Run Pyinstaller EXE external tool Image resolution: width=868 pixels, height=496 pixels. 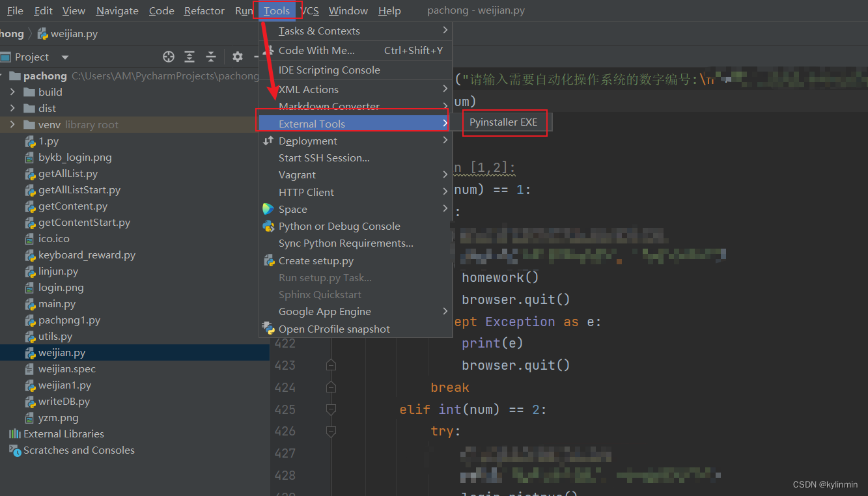point(503,122)
